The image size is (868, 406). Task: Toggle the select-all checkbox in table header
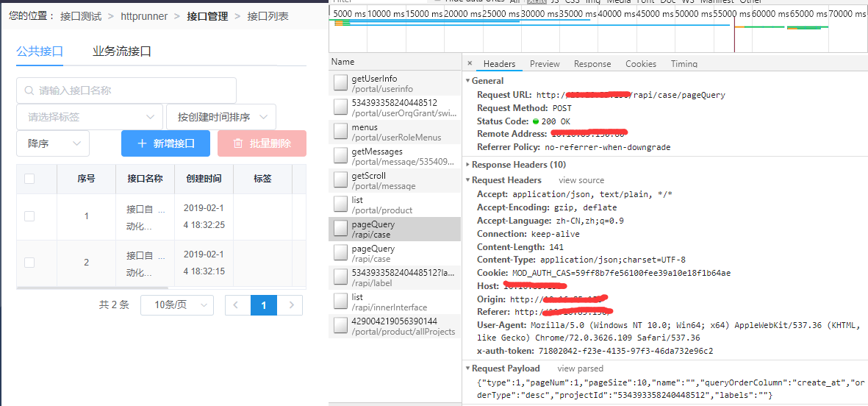pyautogui.click(x=30, y=178)
